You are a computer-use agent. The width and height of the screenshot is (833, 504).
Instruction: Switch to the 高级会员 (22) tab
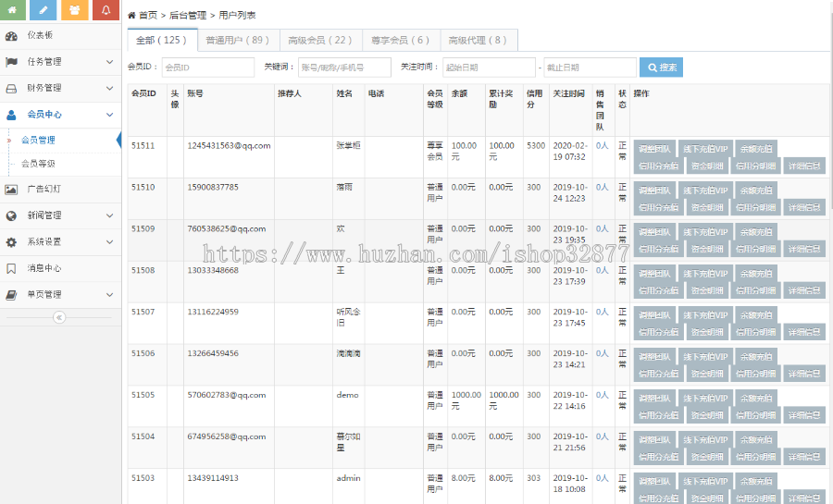pyautogui.click(x=320, y=40)
